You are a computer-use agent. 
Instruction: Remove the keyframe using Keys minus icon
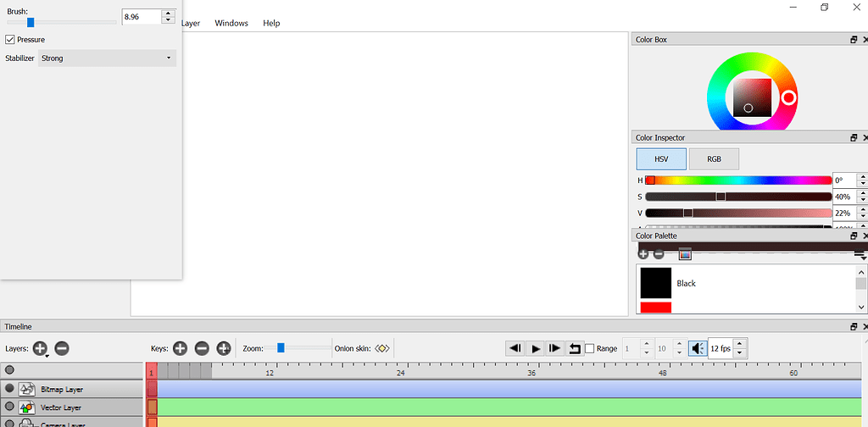[x=202, y=348]
